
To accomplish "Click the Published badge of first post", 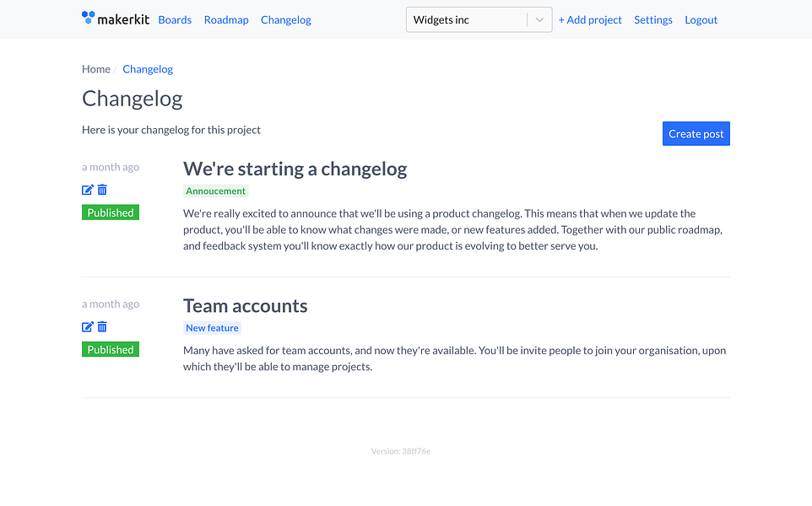I will click(111, 213).
